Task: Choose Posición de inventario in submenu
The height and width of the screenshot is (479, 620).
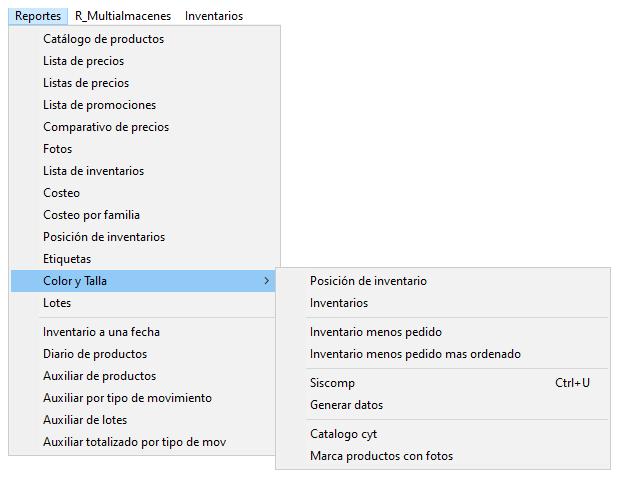Action: tap(443, 281)
